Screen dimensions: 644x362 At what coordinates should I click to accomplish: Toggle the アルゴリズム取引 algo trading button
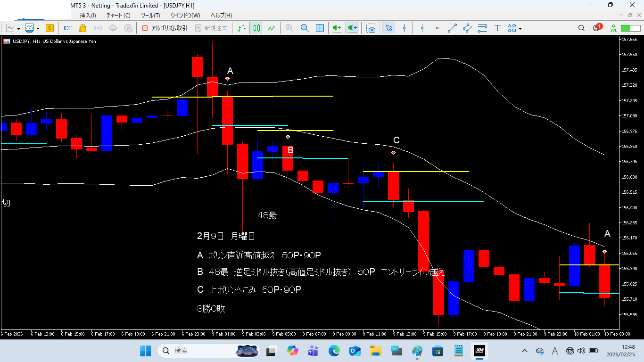(x=165, y=28)
